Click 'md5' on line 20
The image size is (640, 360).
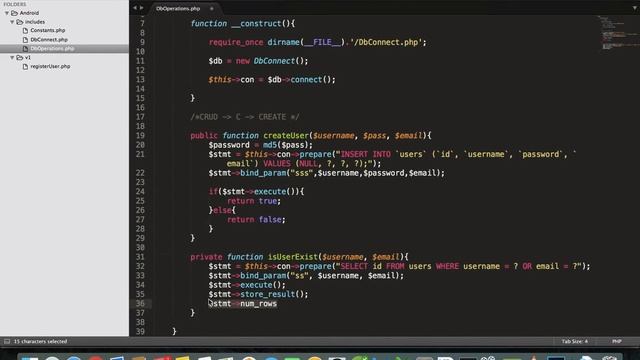pos(269,145)
